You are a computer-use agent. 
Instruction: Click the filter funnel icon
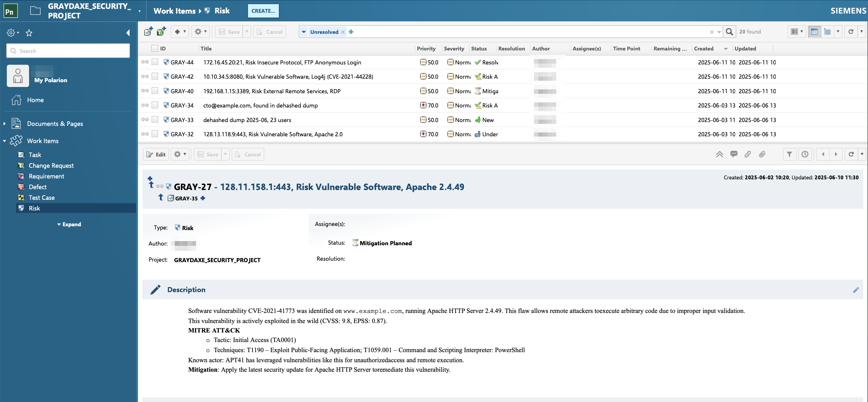(x=789, y=154)
